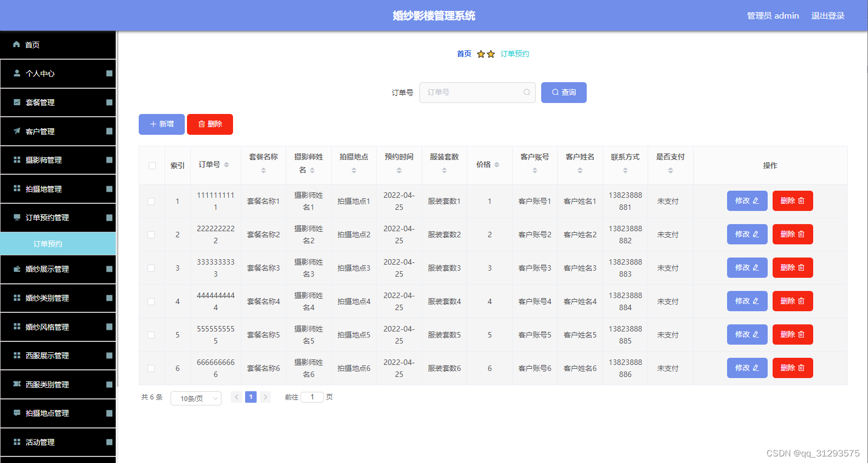Click the star icons in the breadcrumb
868x463 pixels.
(486, 54)
